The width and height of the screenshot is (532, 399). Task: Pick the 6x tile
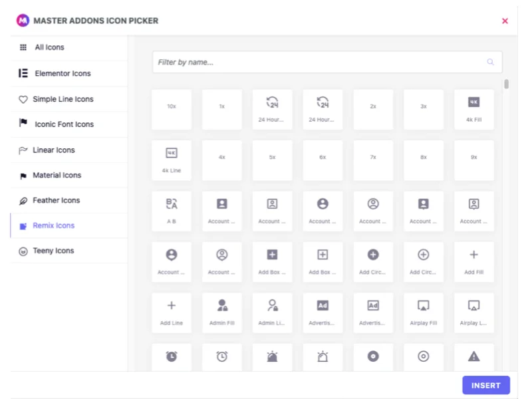(323, 160)
